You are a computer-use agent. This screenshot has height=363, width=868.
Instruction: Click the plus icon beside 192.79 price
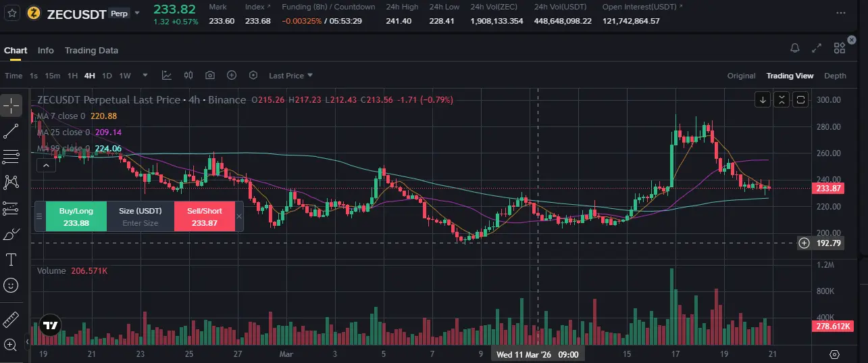pyautogui.click(x=804, y=243)
